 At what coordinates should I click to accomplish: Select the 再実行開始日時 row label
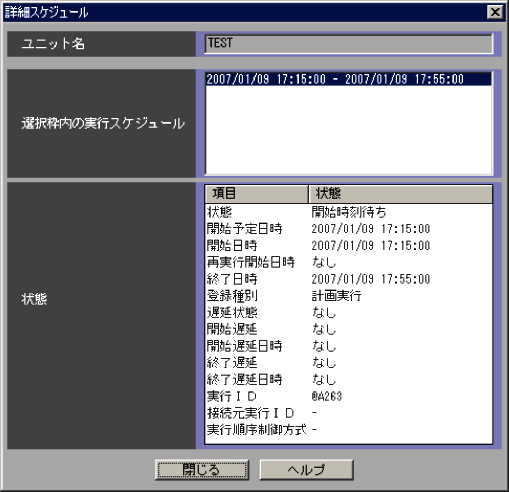[x=251, y=262]
